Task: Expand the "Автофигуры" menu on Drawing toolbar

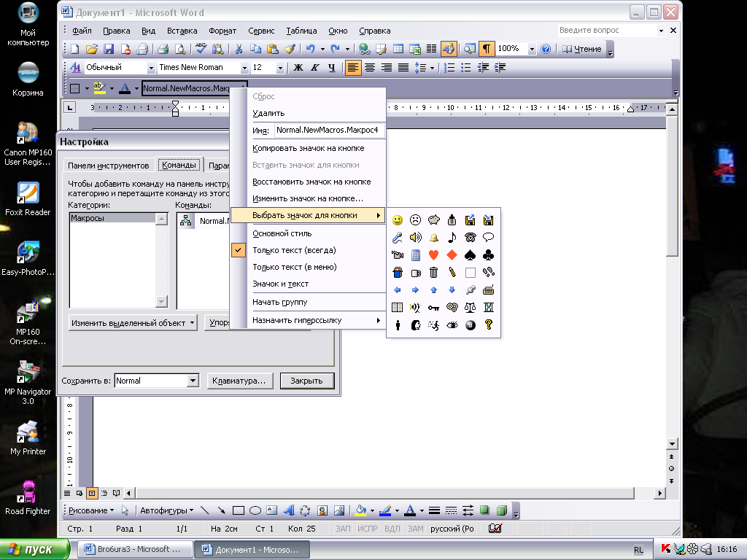Action: 166,510
